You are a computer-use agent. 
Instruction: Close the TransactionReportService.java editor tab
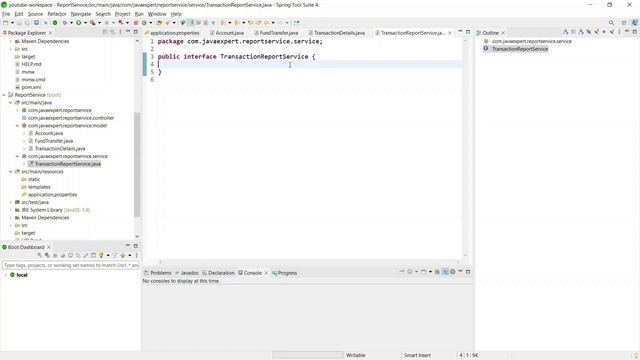450,33
